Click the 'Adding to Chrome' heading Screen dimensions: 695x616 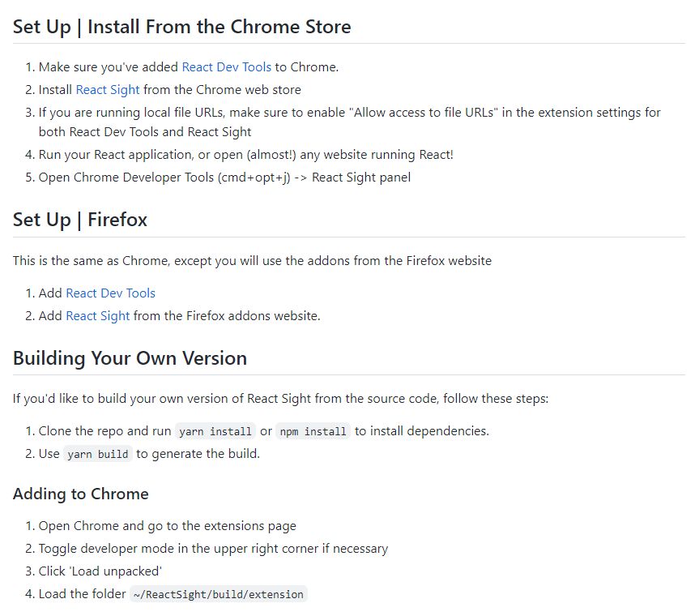pyautogui.click(x=81, y=494)
